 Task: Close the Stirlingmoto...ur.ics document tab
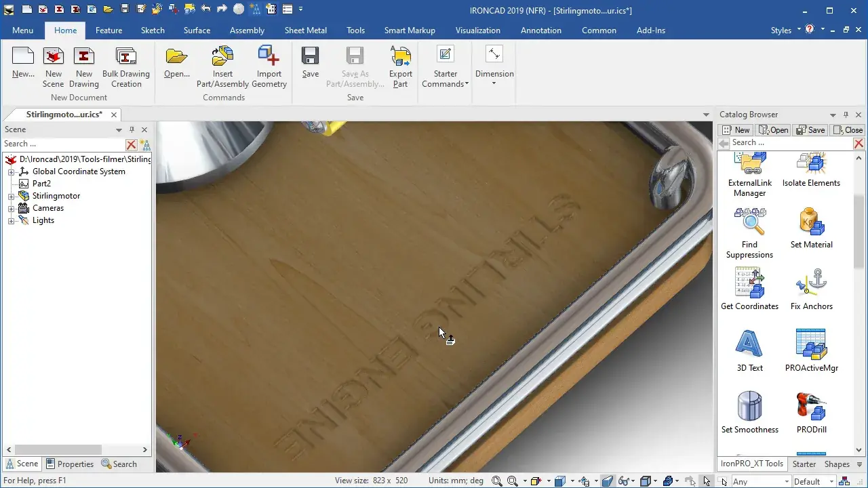coord(114,115)
